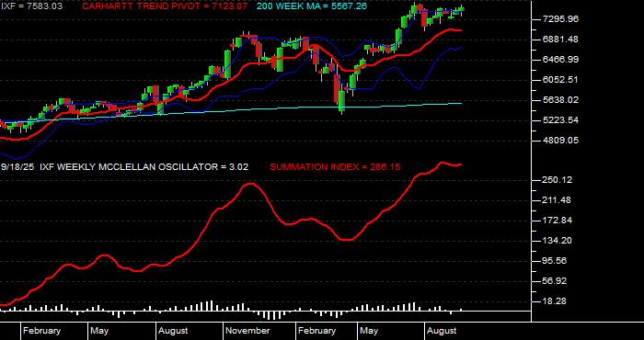Select the Carhartt Trend Pivot = 7123.07 label
Image resolution: width=644 pixels, height=340 pixels.
[x=166, y=6]
